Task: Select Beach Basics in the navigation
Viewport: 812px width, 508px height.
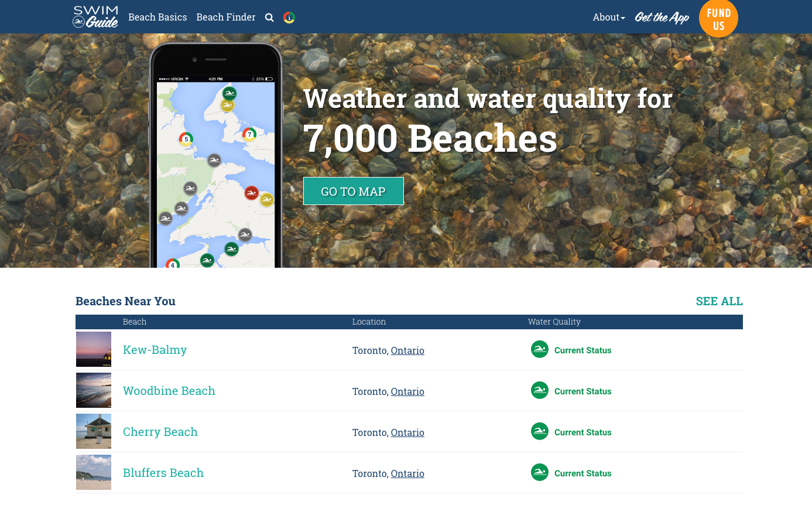Action: pyautogui.click(x=157, y=17)
